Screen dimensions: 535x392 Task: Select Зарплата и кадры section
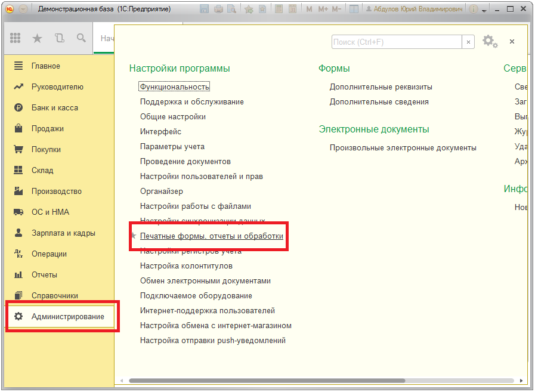(63, 233)
